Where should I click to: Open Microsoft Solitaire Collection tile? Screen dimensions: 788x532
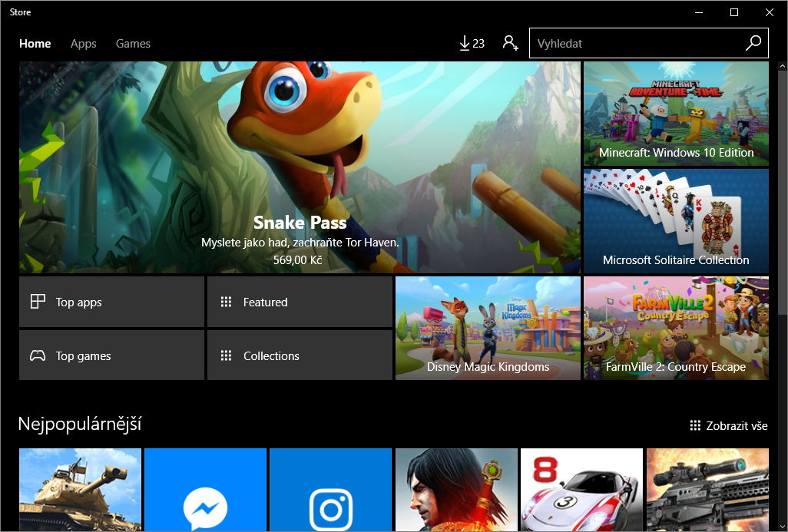click(x=676, y=221)
